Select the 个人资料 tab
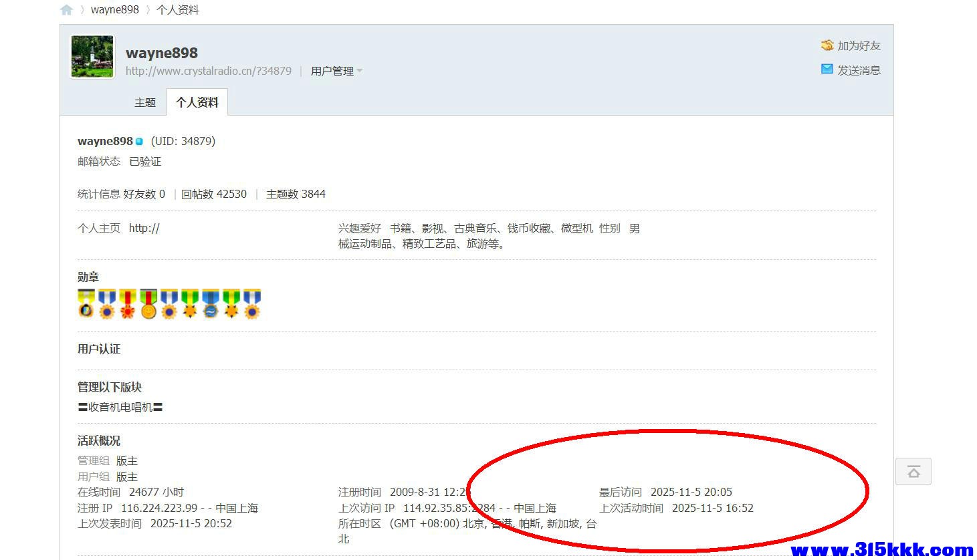Image resolution: width=977 pixels, height=560 pixels. (x=197, y=102)
